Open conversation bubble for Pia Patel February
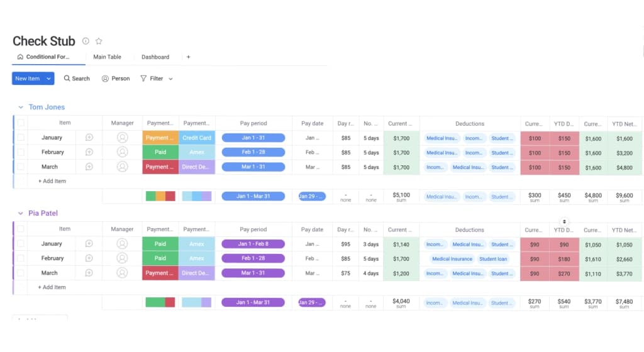 (x=89, y=258)
